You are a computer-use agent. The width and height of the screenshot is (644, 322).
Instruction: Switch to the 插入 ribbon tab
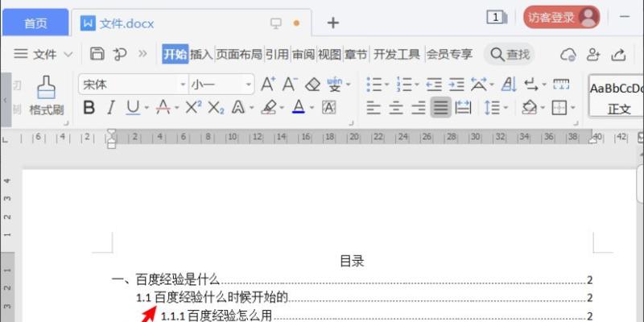tap(201, 54)
